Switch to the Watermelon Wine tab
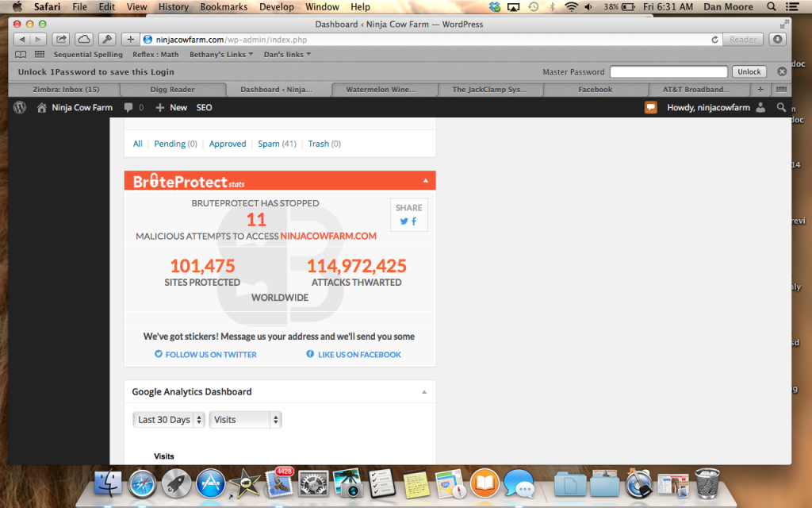 tap(381, 89)
